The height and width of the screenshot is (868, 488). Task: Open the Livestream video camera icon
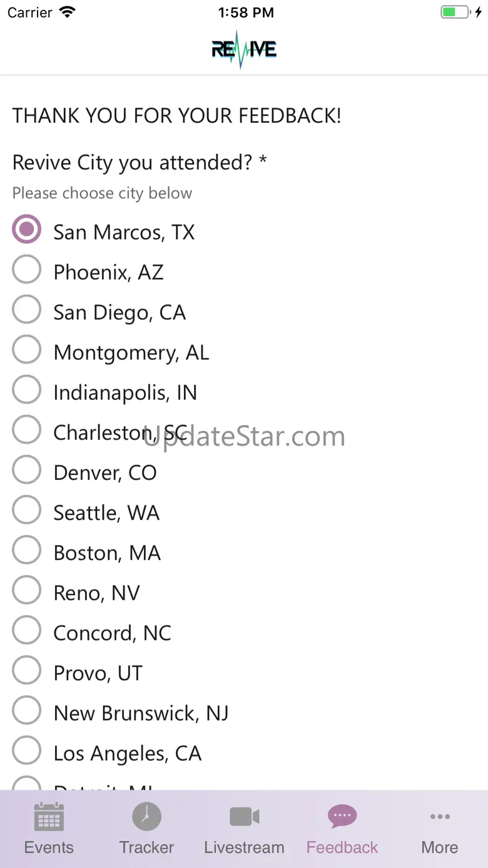pos(244,817)
